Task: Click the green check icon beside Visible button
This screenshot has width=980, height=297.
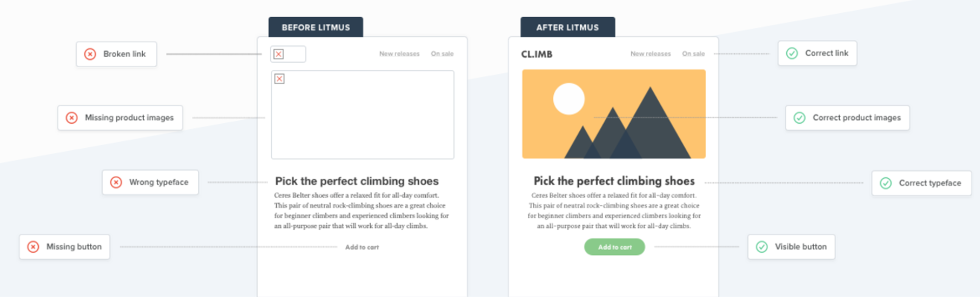Action: (x=762, y=247)
